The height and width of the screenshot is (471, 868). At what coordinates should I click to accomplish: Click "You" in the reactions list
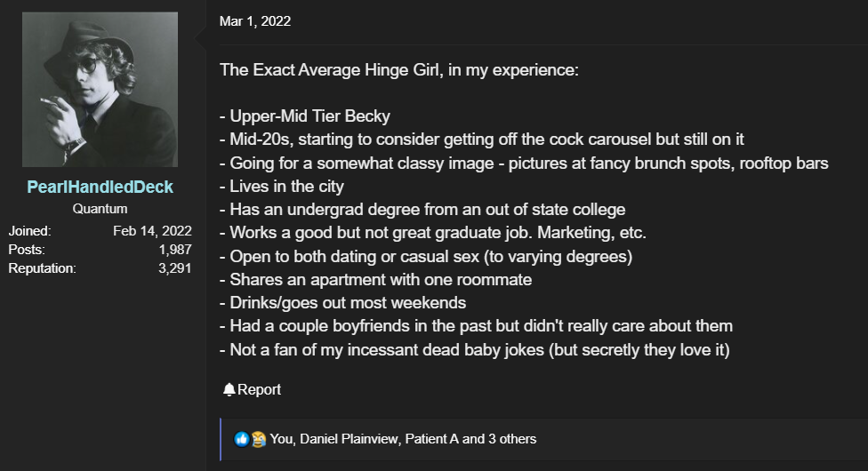coord(281,439)
